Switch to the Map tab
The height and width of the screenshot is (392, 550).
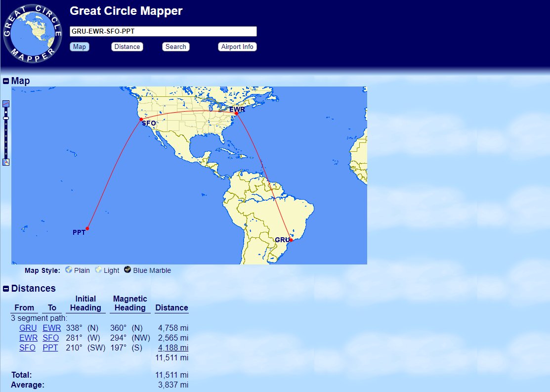pyautogui.click(x=79, y=46)
